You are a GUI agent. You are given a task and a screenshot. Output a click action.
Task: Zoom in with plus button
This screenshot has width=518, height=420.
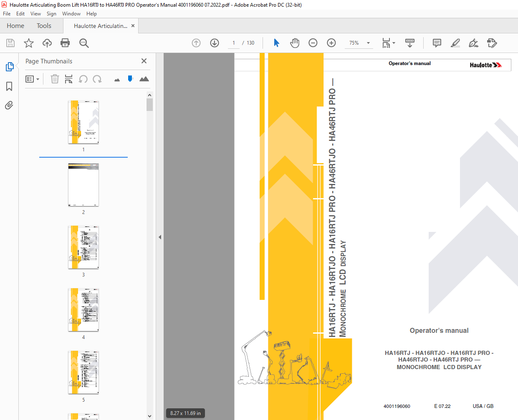[331, 43]
